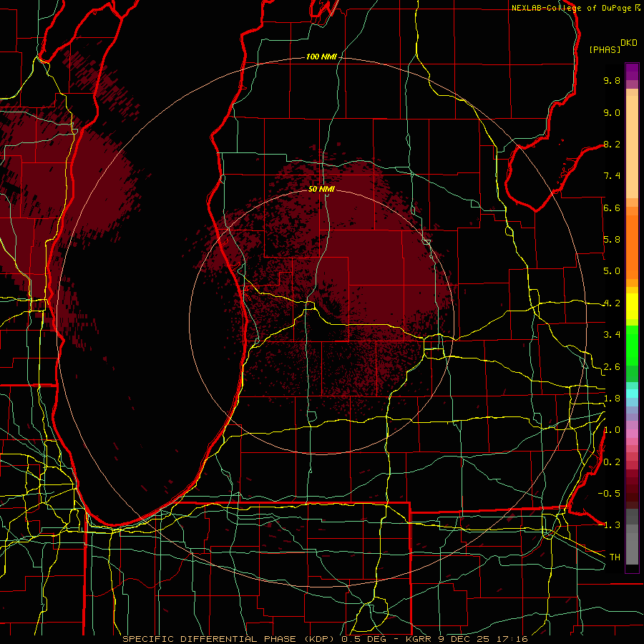This screenshot has width=644, height=644.
Task: Pick the purple segment at the top of the color bar
Action: (632, 72)
